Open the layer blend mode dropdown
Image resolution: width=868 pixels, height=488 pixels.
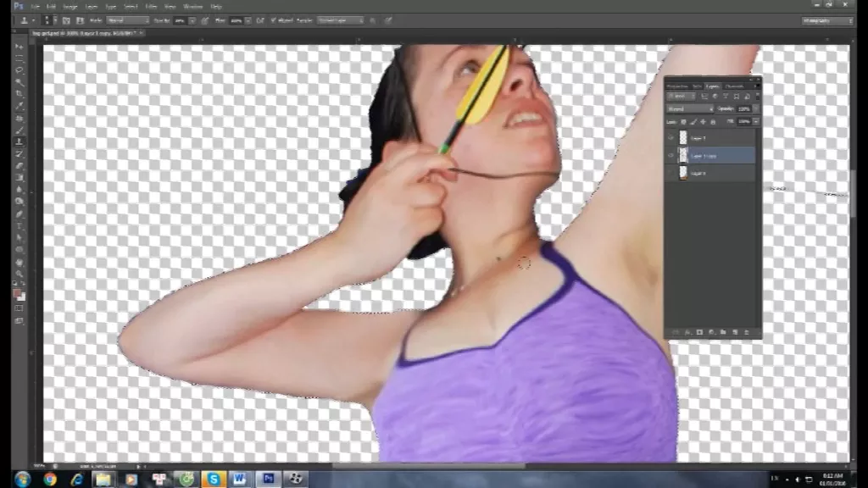(x=690, y=109)
